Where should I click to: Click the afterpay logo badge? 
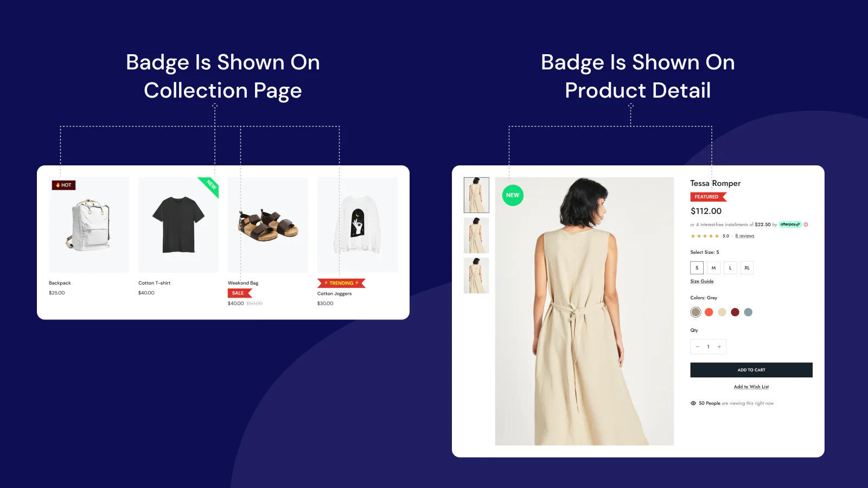click(x=790, y=224)
